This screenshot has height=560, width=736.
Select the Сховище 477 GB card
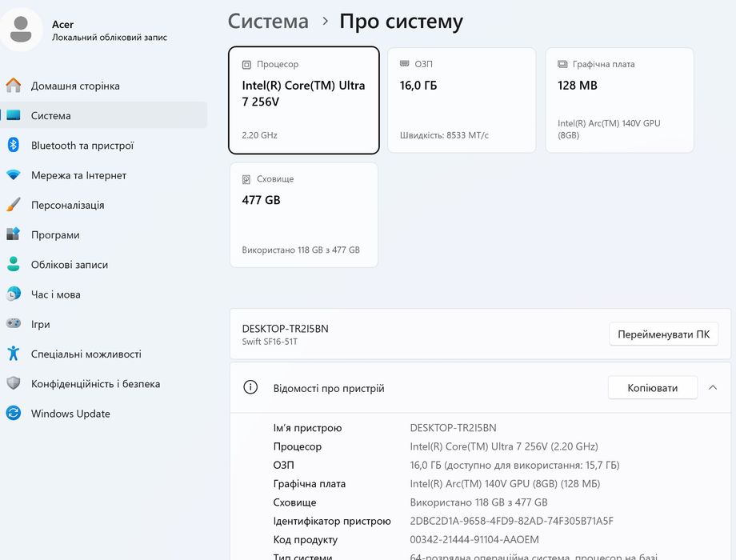(304, 215)
